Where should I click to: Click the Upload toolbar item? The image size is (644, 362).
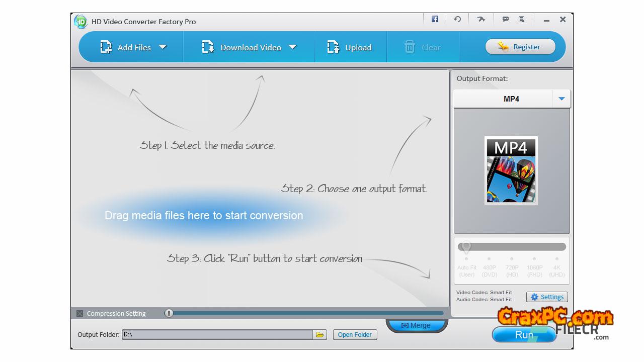click(x=350, y=47)
